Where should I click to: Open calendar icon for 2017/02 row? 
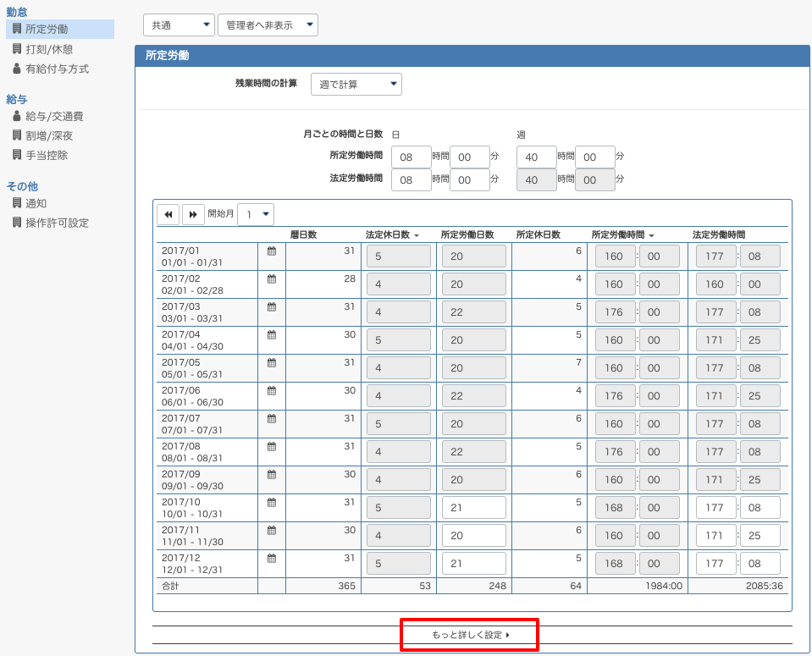click(271, 279)
